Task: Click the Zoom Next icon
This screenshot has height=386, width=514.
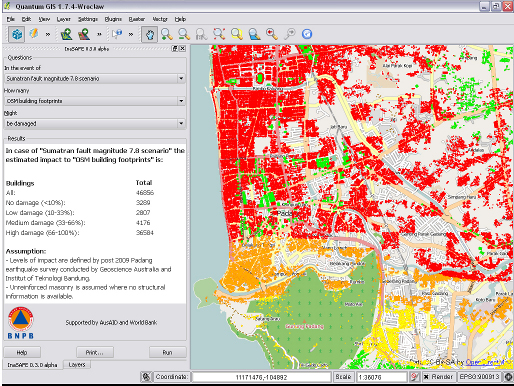Action: point(290,34)
